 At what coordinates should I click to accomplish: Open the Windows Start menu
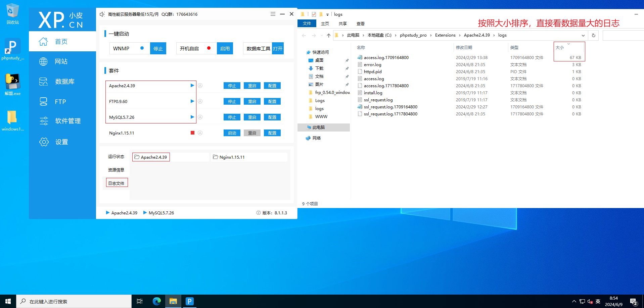[8, 301]
